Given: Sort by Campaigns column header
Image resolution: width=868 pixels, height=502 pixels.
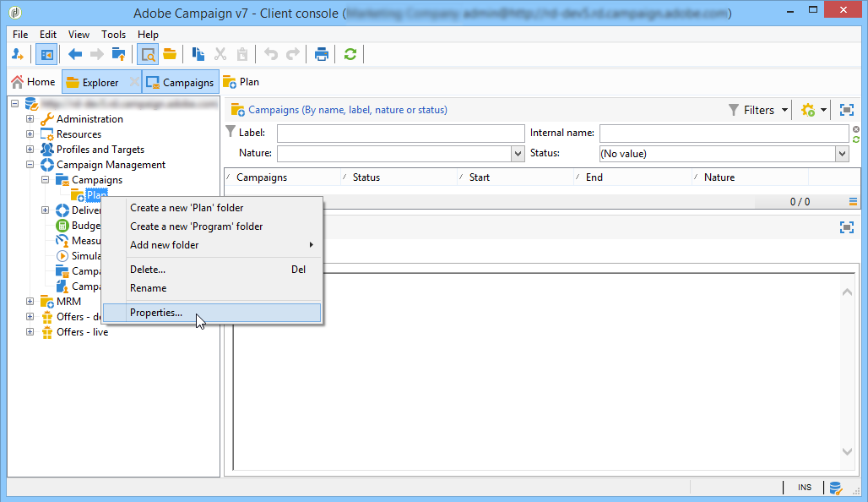Looking at the screenshot, I should coord(282,177).
